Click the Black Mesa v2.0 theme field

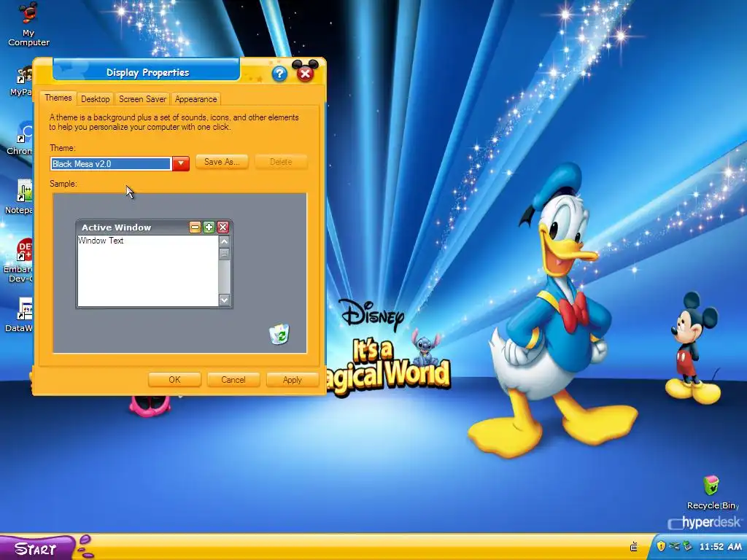pos(111,164)
